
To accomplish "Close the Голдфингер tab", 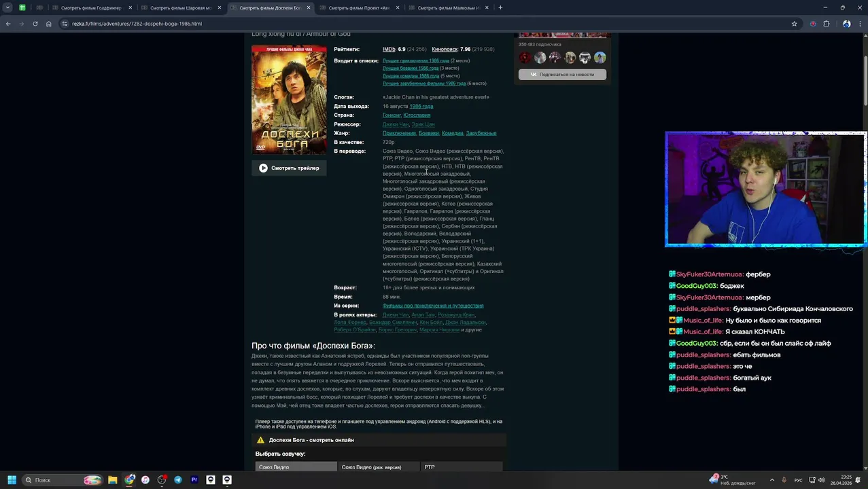I will pyautogui.click(x=130, y=7).
